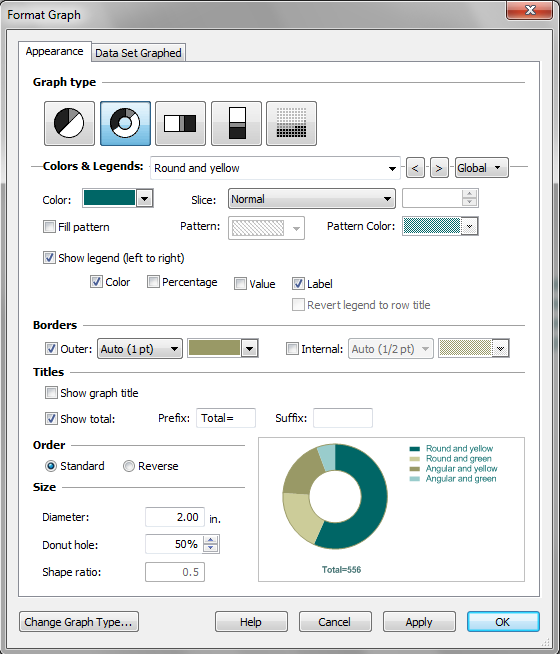This screenshot has height=654, width=560.
Task: Open the Pattern Color dropdown arrow
Action: [470, 226]
